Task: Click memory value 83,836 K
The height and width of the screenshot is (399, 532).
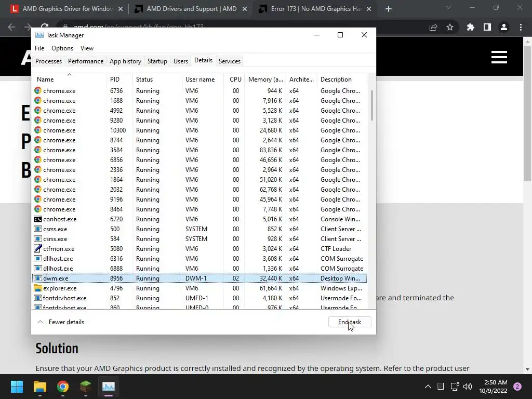Action: click(271, 150)
